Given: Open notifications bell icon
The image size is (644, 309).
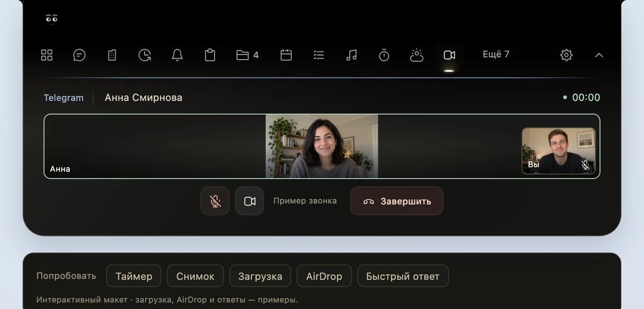Looking at the screenshot, I should click(x=177, y=55).
